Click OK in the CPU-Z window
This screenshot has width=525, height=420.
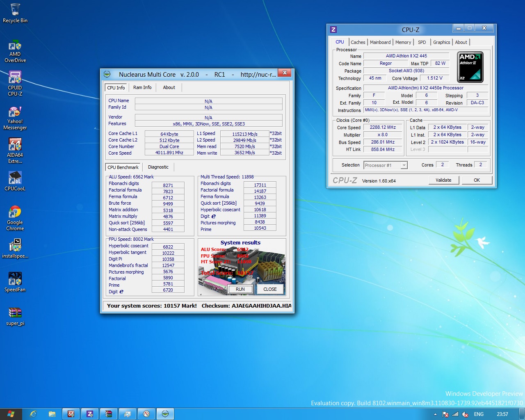coord(477,180)
